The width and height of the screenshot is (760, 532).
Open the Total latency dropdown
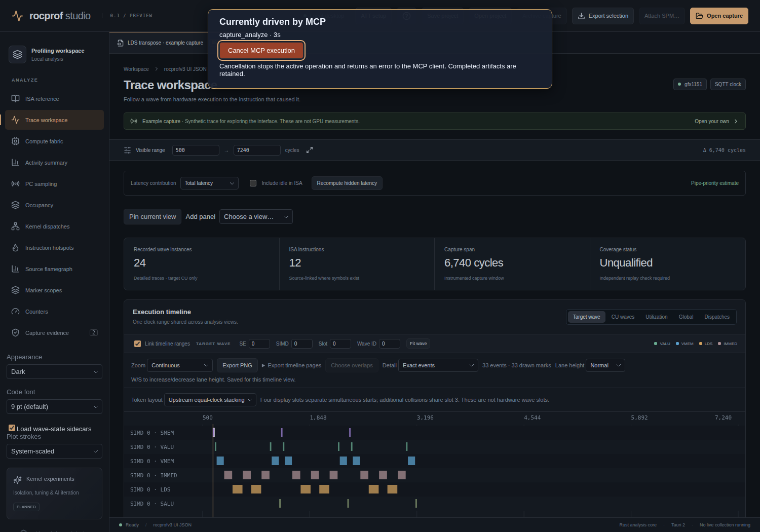209,183
